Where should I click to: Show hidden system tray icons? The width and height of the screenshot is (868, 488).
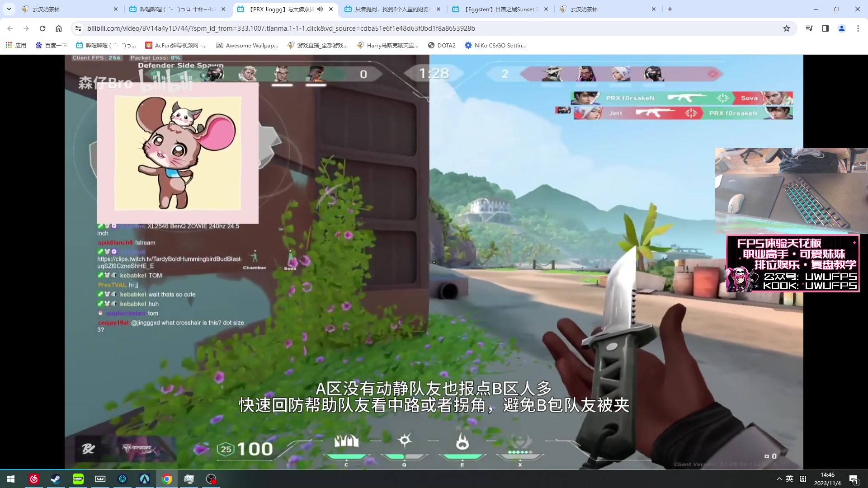(779, 479)
